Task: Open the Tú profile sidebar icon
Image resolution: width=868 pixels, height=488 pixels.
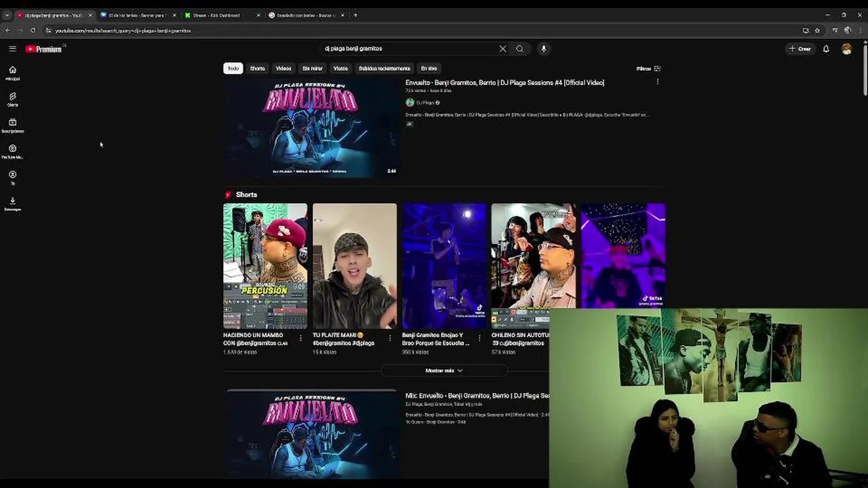Action: 12,178
